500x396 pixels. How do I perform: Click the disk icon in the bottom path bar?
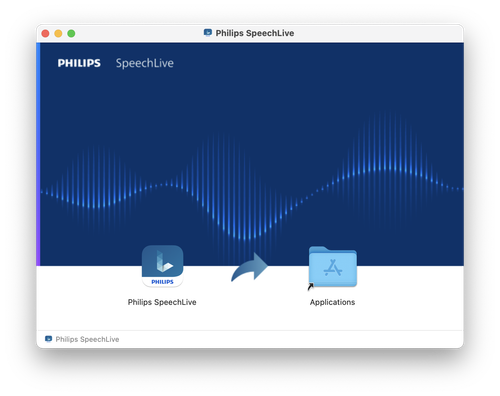pyautogui.click(x=48, y=339)
